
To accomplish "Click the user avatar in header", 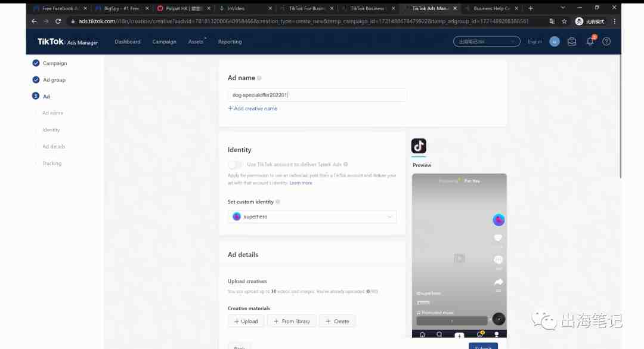I will point(555,42).
